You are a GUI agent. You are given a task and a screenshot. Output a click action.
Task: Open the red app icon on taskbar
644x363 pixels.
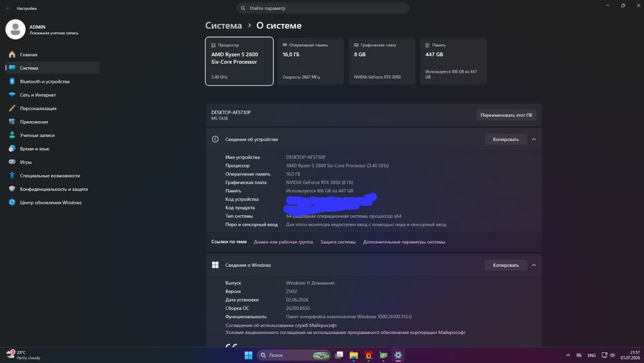pyautogui.click(x=368, y=355)
